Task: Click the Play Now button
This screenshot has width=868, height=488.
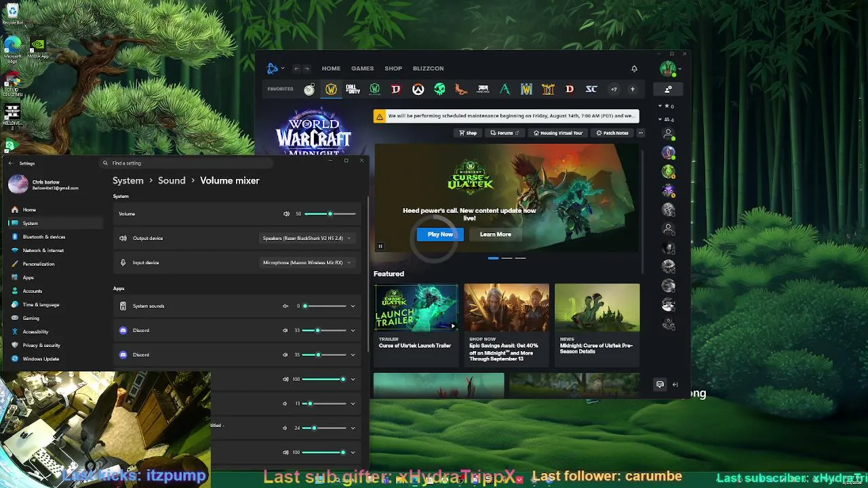Action: (440, 235)
